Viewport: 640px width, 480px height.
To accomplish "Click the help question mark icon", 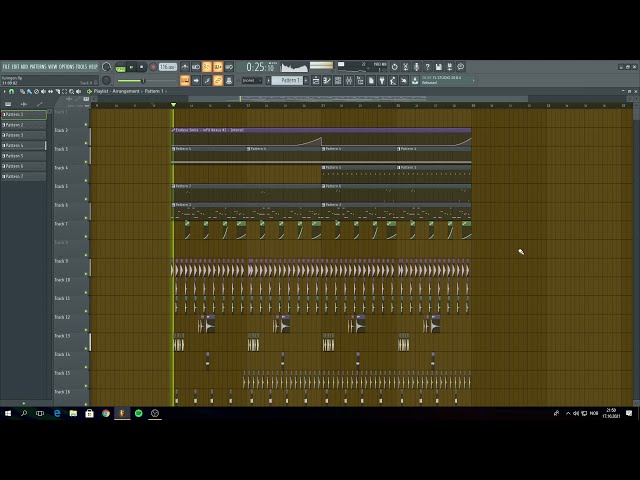I will [x=428, y=67].
